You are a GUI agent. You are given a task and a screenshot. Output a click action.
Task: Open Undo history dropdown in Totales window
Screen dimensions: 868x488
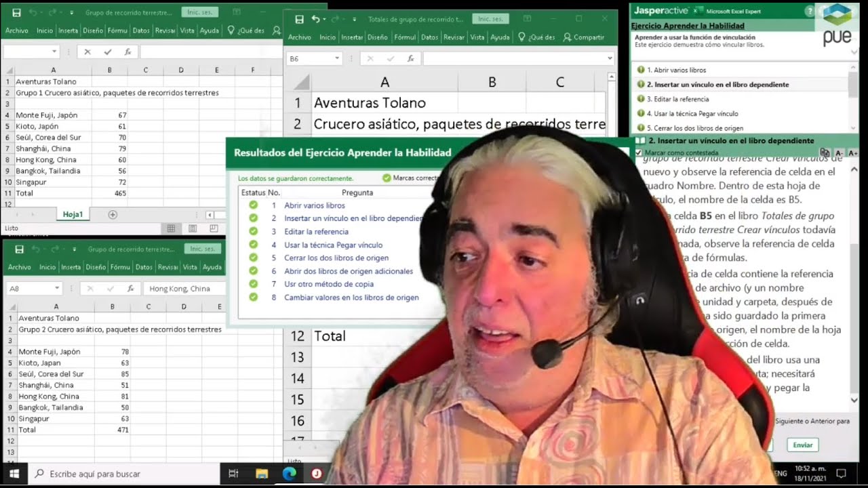[x=324, y=19]
